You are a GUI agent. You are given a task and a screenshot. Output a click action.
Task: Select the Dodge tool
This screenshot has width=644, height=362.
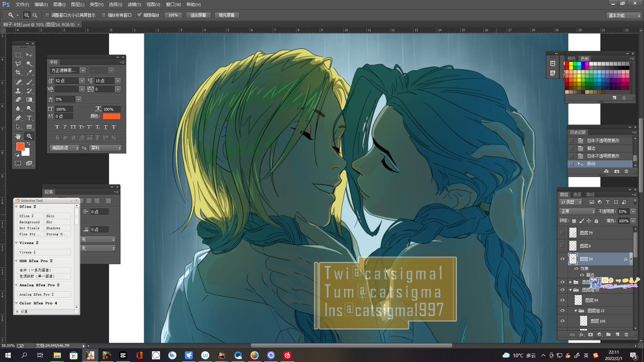(x=30, y=109)
